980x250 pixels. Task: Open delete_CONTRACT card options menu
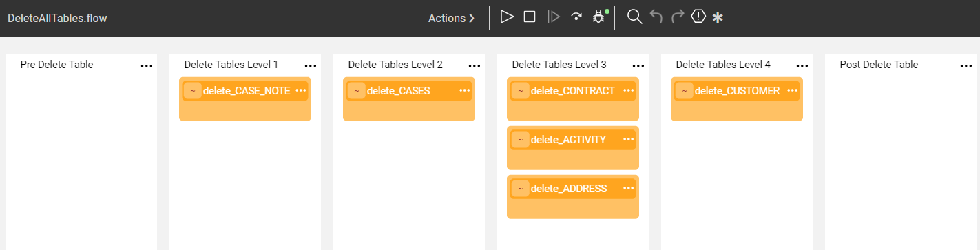pos(628,90)
